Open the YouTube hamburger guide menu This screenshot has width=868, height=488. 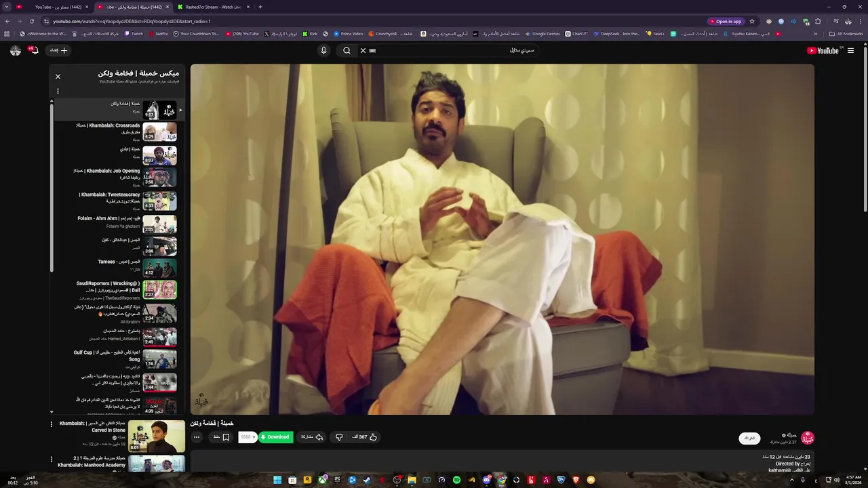(850, 50)
